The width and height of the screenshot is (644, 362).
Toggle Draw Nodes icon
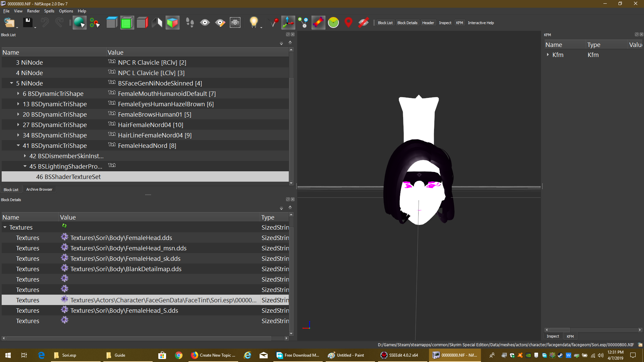tap(303, 22)
